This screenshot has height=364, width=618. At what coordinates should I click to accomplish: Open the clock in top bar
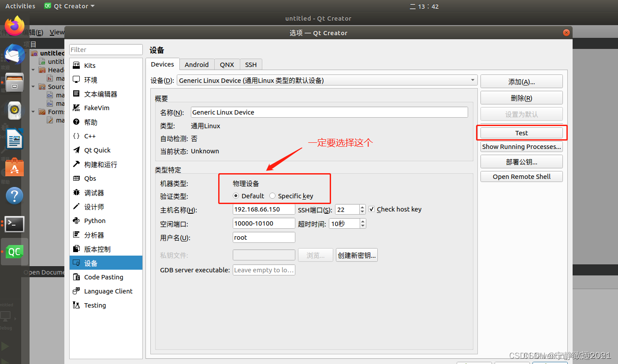tap(424, 6)
